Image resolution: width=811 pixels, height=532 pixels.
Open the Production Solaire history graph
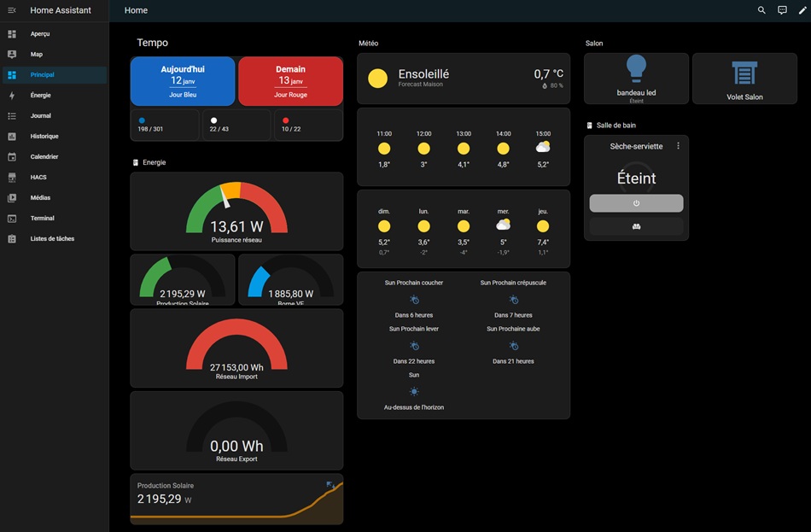[236, 500]
